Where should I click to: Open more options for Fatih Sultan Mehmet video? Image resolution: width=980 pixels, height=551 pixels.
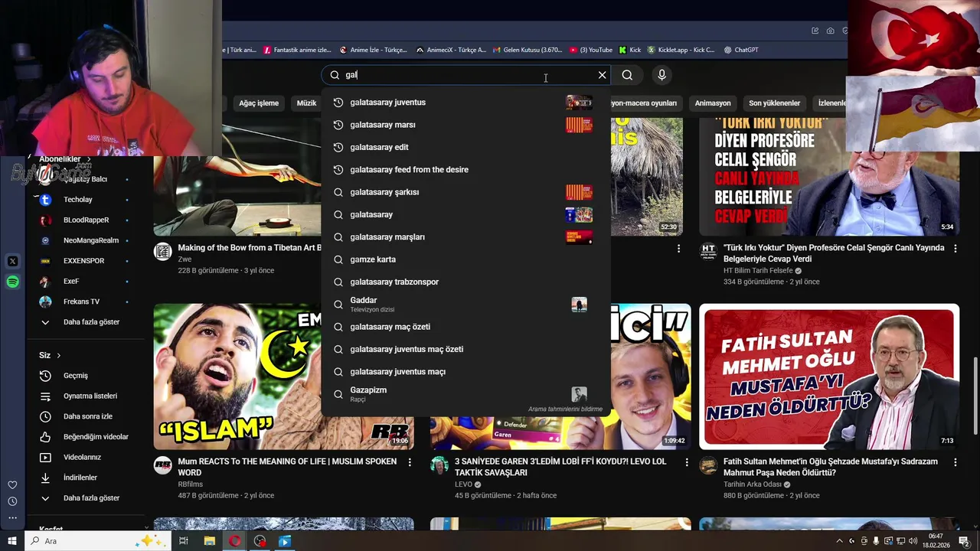click(955, 462)
